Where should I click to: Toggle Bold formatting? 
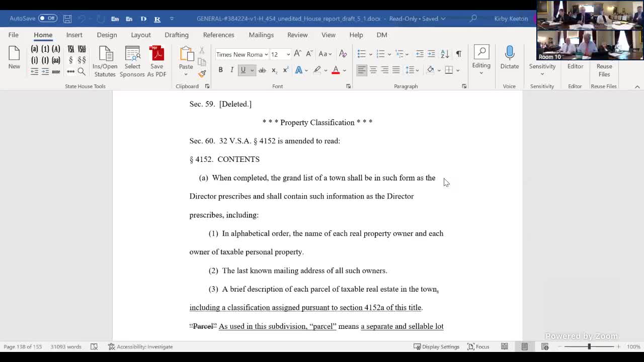pos(220,70)
